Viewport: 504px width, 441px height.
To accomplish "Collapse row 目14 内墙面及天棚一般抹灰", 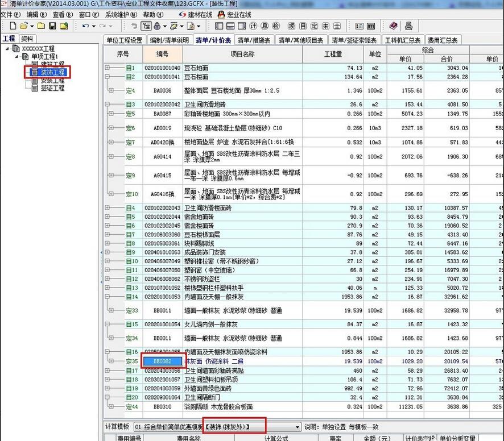I will pos(108,297).
